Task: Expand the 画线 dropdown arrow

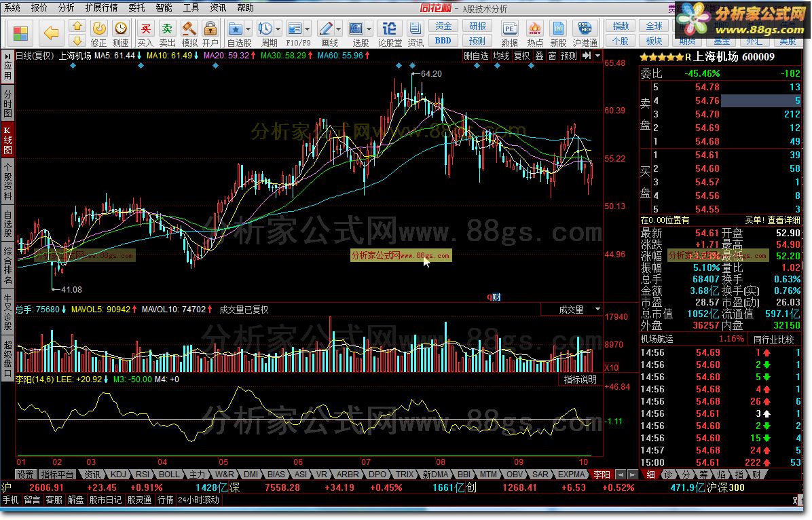Action: (x=338, y=29)
